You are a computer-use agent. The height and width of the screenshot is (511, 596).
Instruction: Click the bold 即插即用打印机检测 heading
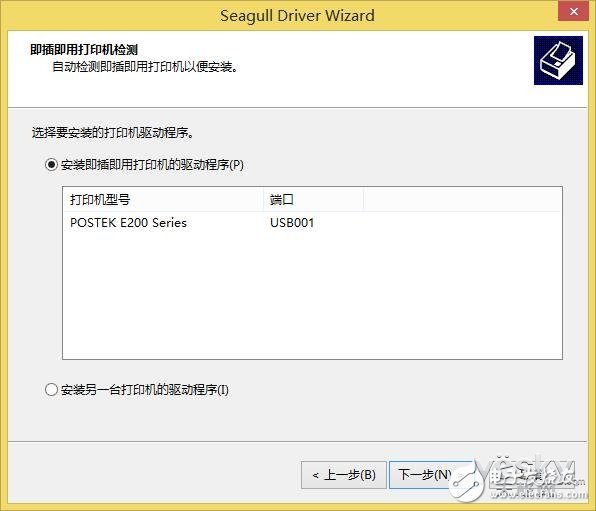click(84, 50)
